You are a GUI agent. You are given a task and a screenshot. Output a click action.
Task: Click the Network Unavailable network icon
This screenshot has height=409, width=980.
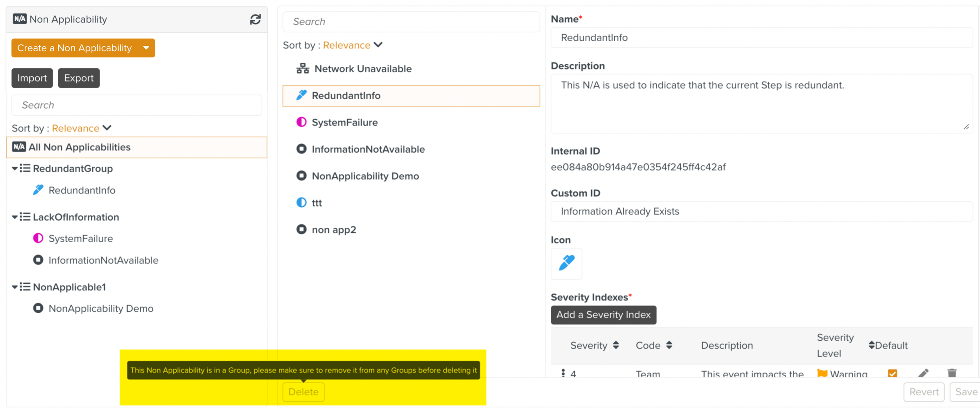coord(302,69)
